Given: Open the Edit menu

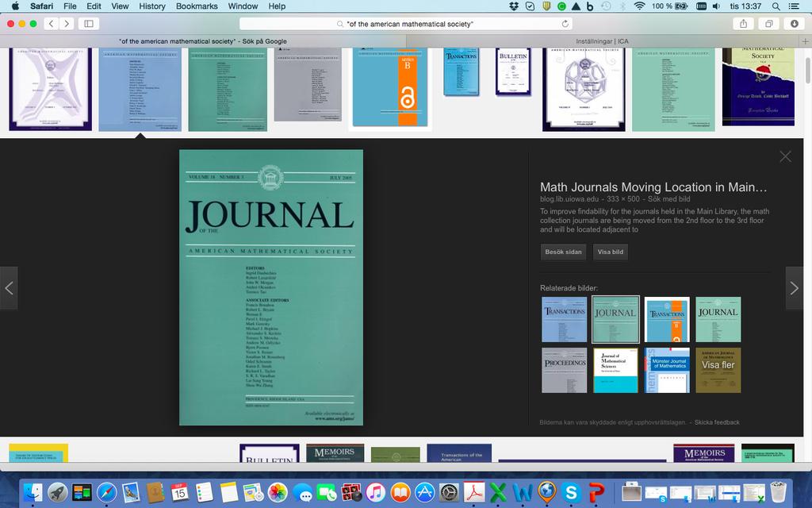Looking at the screenshot, I should pos(94,6).
